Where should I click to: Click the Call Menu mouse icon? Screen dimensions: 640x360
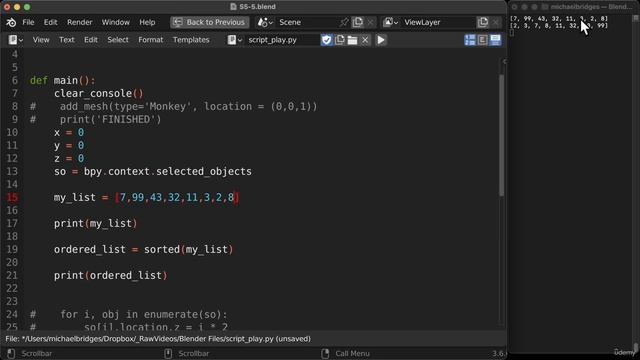coord(325,353)
